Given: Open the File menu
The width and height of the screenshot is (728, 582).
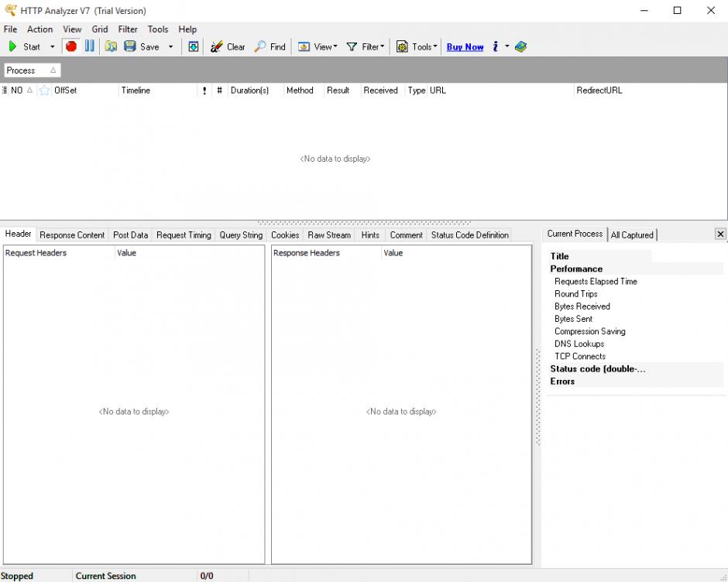Looking at the screenshot, I should pyautogui.click(x=10, y=29).
